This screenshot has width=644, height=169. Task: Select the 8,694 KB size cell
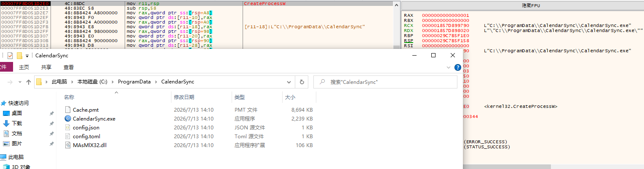[302, 110]
